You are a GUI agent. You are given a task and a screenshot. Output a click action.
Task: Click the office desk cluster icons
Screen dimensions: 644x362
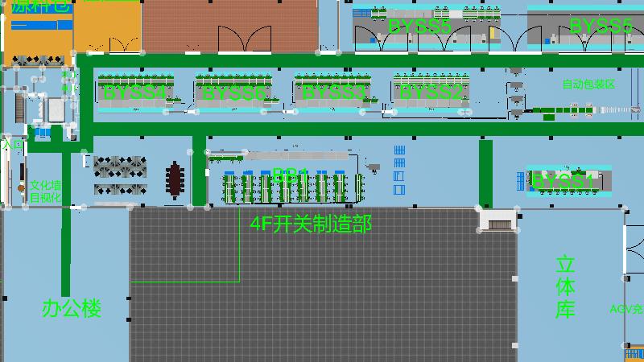tap(119, 177)
